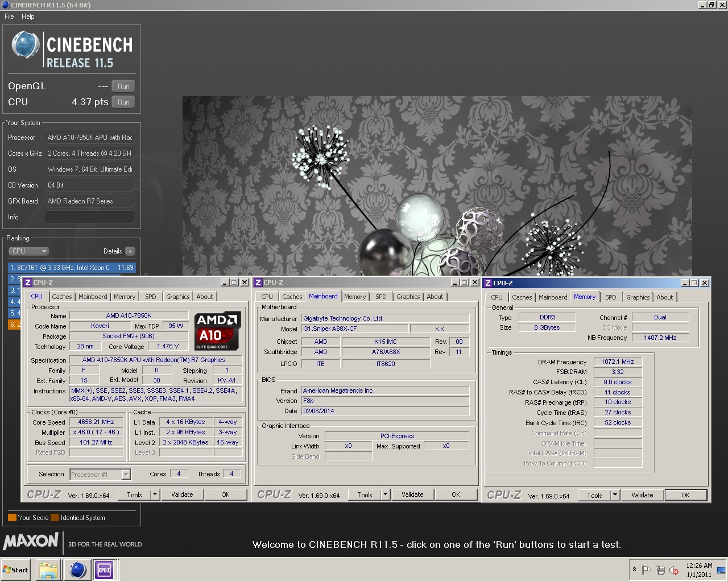Click Validate in first CPU-Z window
728x582 pixels.
(x=182, y=494)
